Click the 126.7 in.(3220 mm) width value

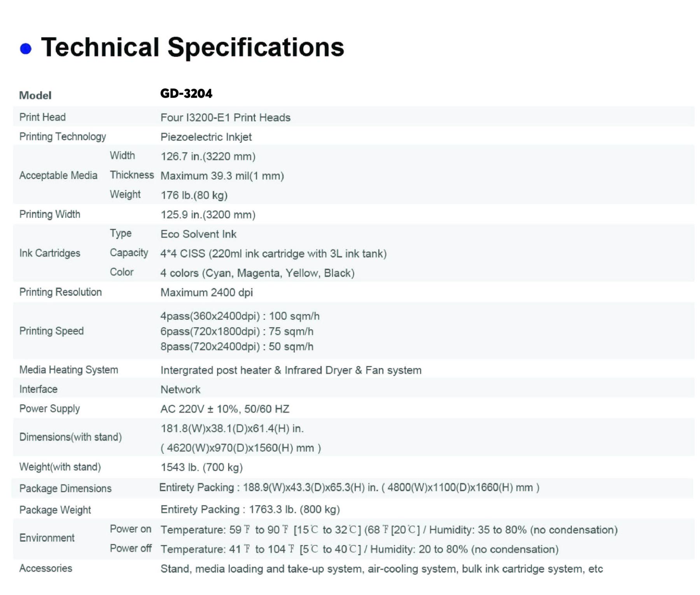pos(208,156)
